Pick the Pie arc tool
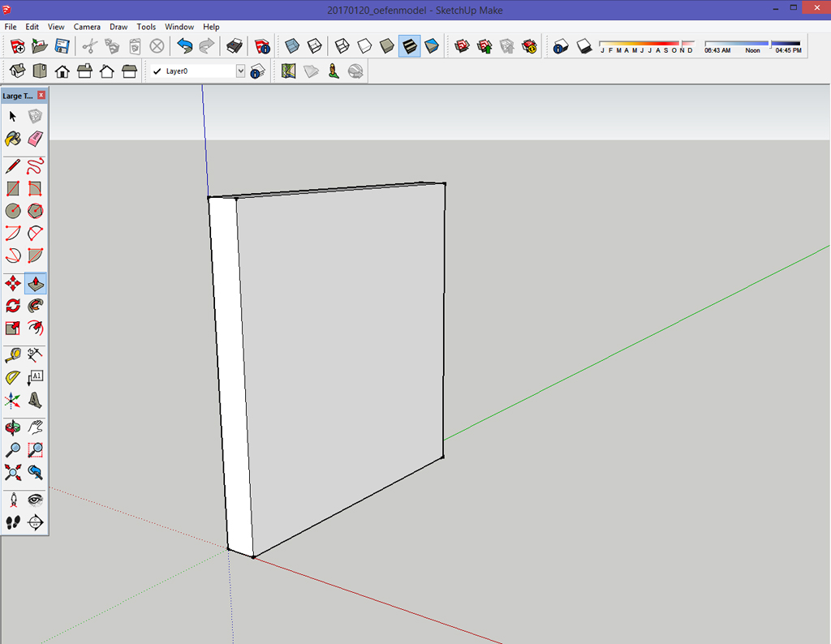The width and height of the screenshot is (831, 644). tap(35, 255)
